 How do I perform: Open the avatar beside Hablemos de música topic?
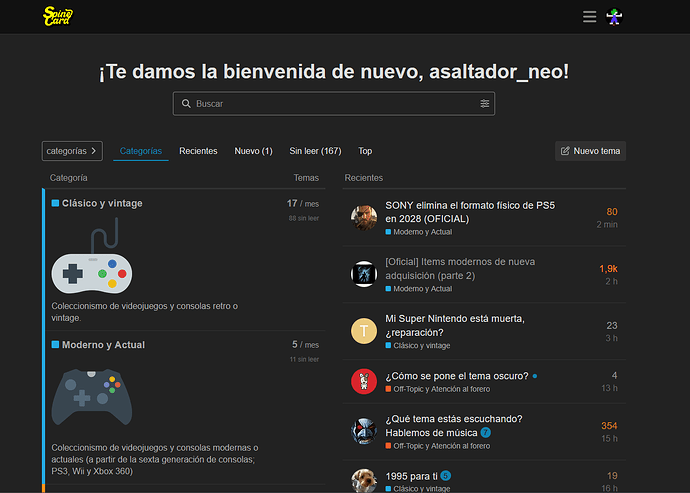[x=364, y=431]
